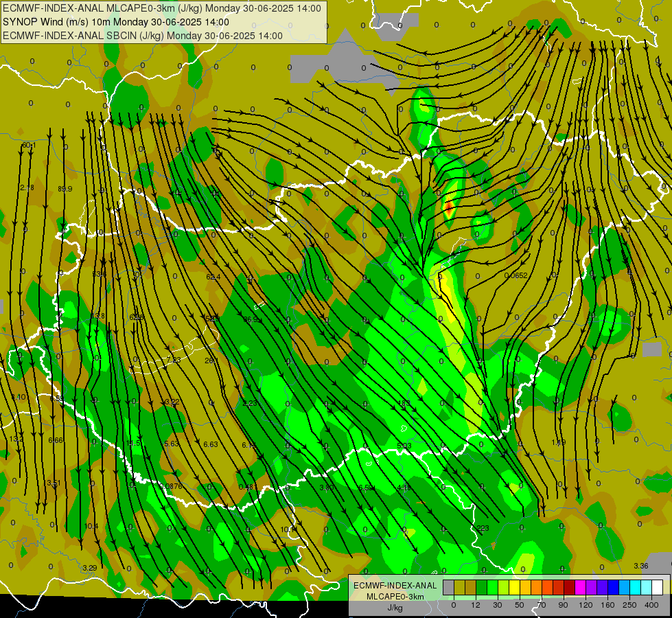
Task: Click the map value 0.0652
Action: click(516, 275)
